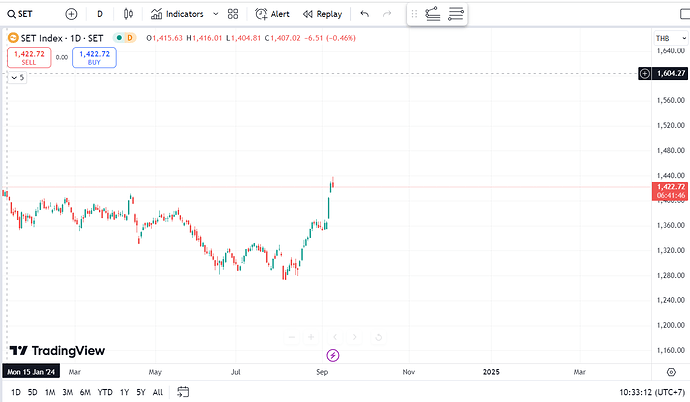Start bar Replay mode

322,14
